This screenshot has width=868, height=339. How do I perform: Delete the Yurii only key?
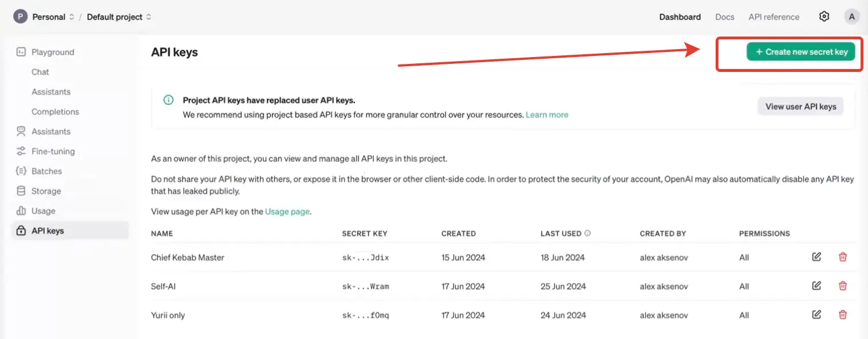[x=843, y=314]
